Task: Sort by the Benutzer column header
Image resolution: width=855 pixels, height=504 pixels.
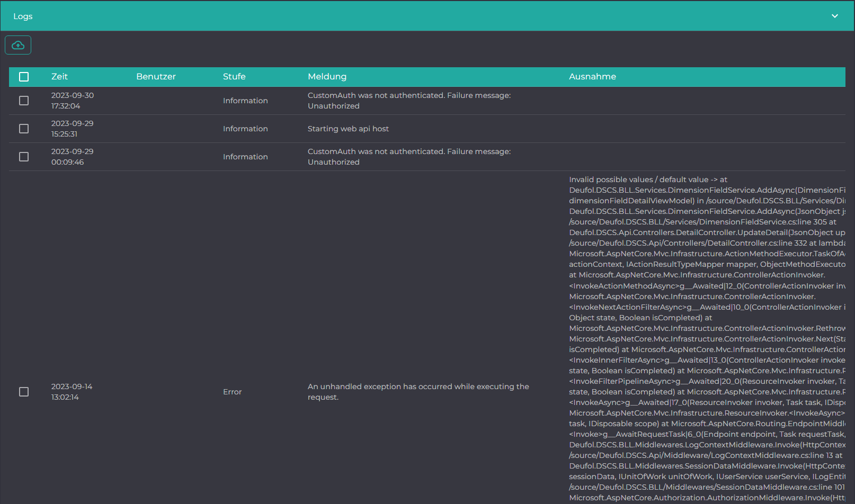Action: point(156,77)
